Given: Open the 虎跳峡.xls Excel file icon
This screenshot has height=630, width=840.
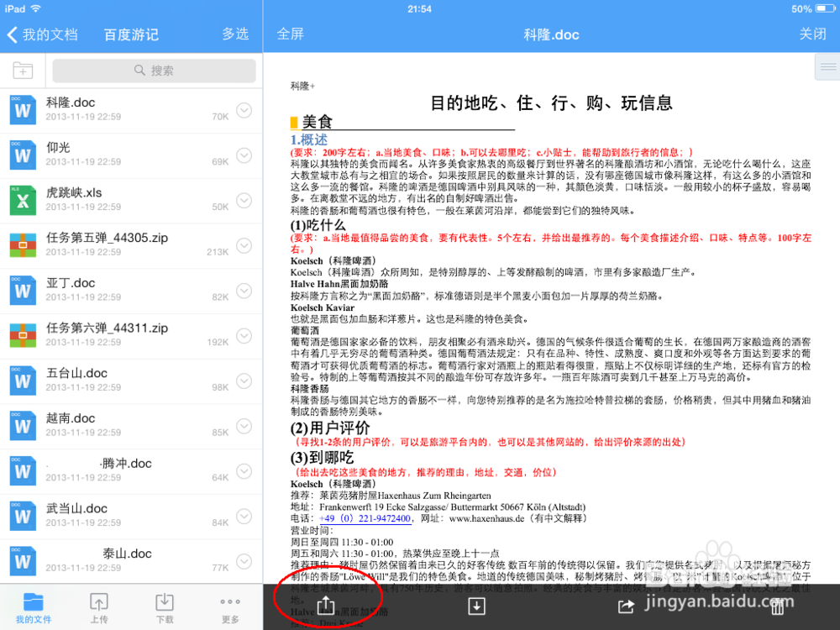Looking at the screenshot, I should (x=23, y=201).
